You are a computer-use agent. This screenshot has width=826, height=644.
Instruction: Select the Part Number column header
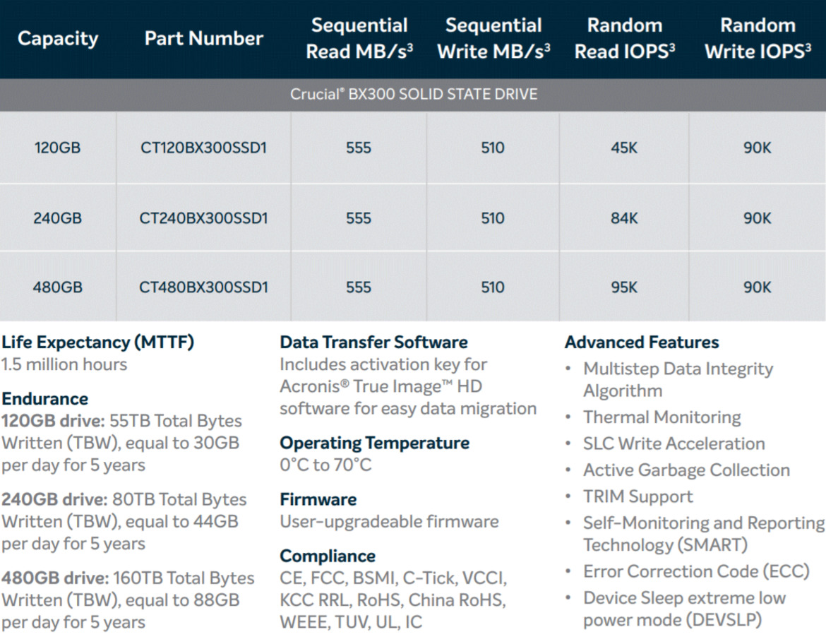point(204,38)
